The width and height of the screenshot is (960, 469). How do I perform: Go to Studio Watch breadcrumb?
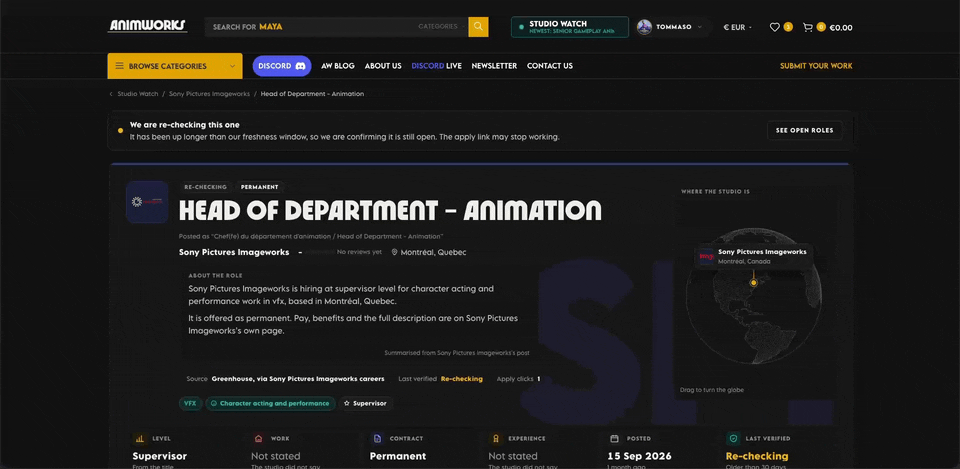138,94
